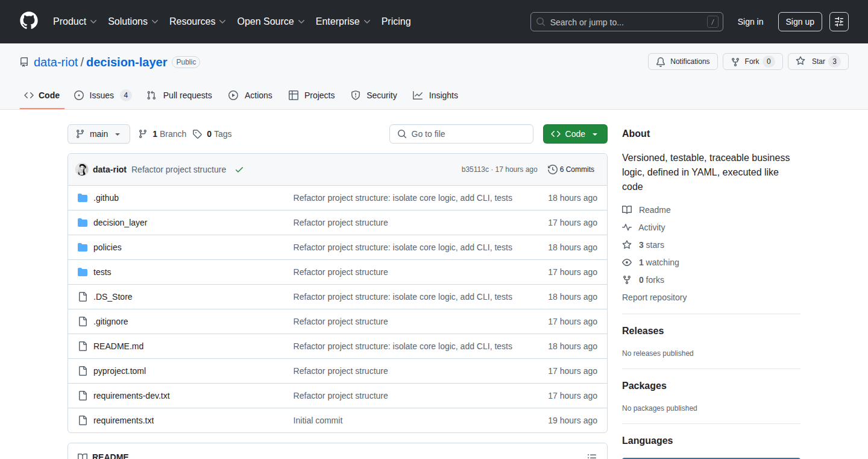View 1 Branch list
868x459 pixels.
click(162, 134)
